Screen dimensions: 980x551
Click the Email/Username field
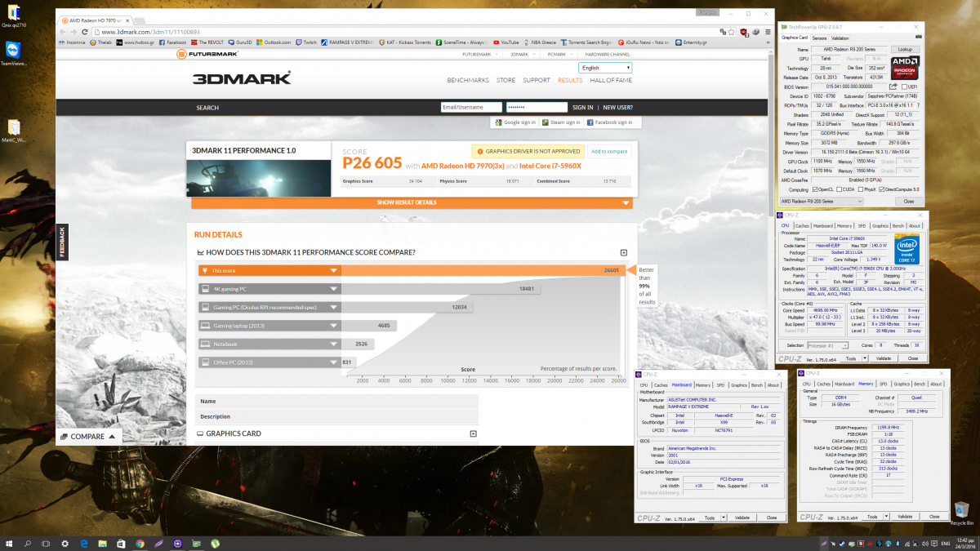coord(471,108)
